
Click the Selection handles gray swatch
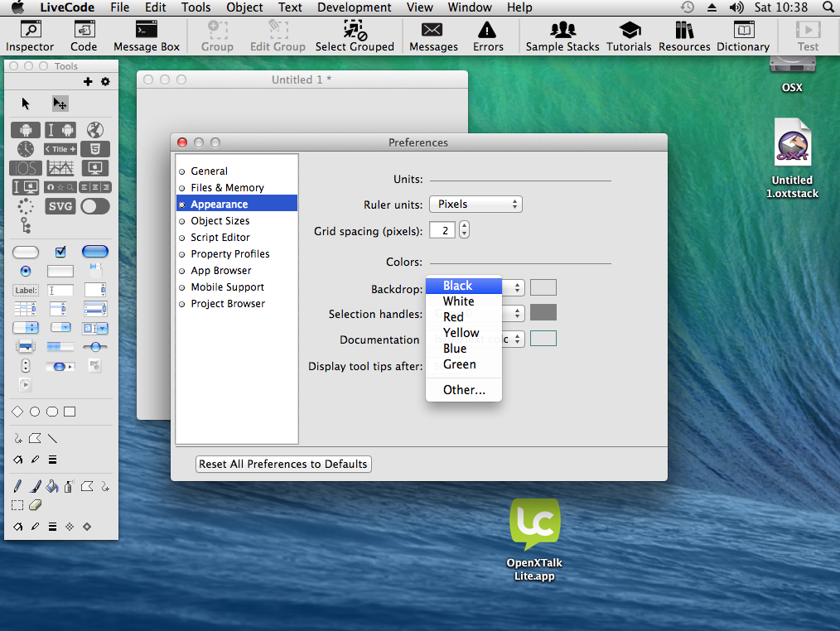point(543,312)
